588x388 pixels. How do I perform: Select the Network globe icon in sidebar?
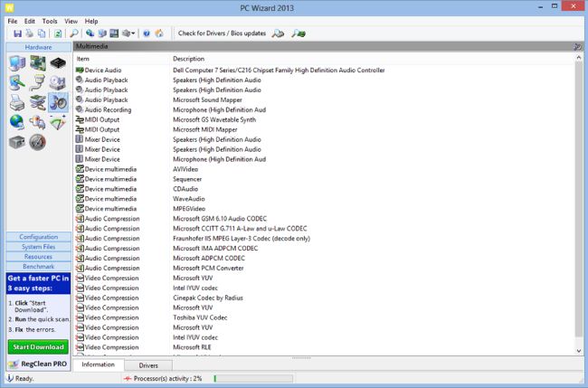pos(17,122)
